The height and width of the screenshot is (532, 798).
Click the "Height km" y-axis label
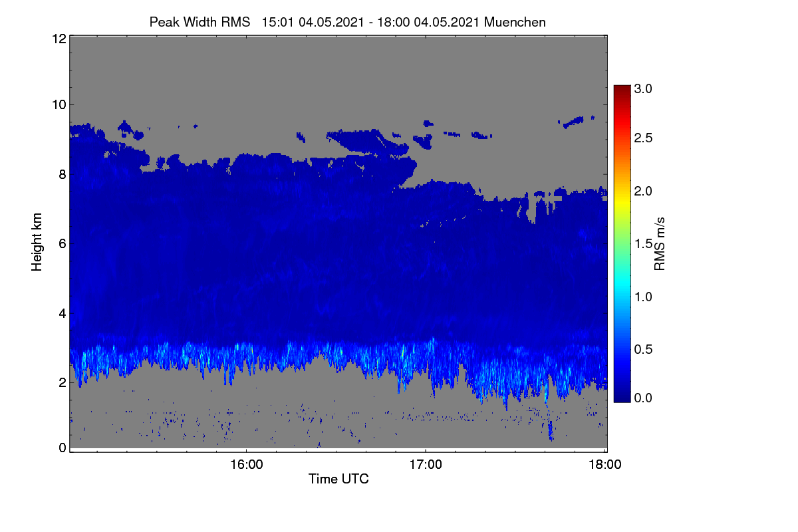[37, 243]
